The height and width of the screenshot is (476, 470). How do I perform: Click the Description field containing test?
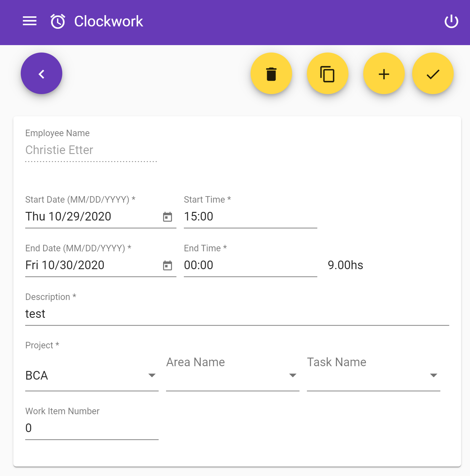pos(237,314)
